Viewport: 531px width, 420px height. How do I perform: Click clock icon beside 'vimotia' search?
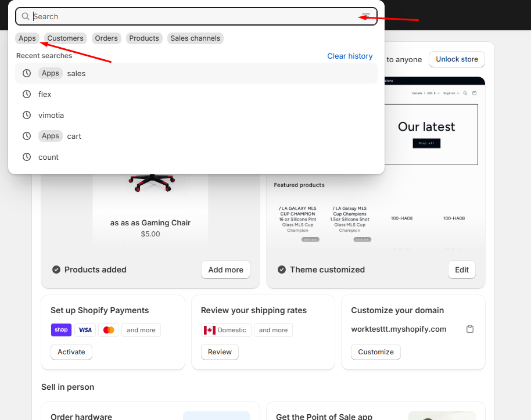click(27, 115)
